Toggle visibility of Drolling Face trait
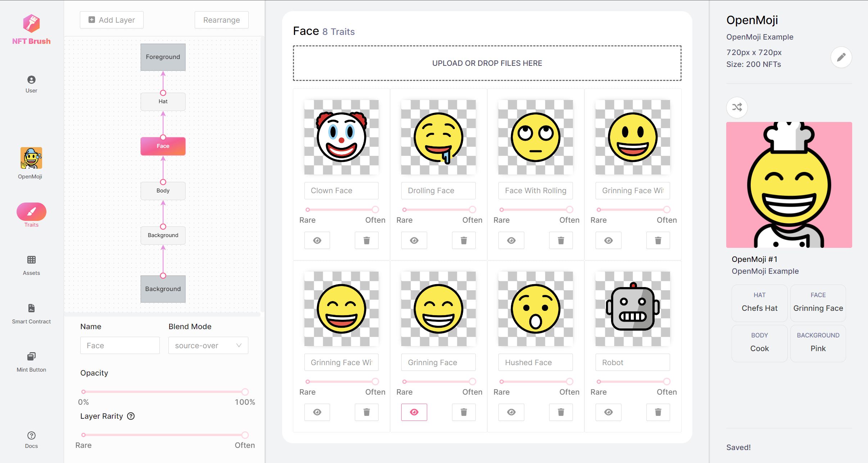The width and height of the screenshot is (868, 463). (x=414, y=240)
